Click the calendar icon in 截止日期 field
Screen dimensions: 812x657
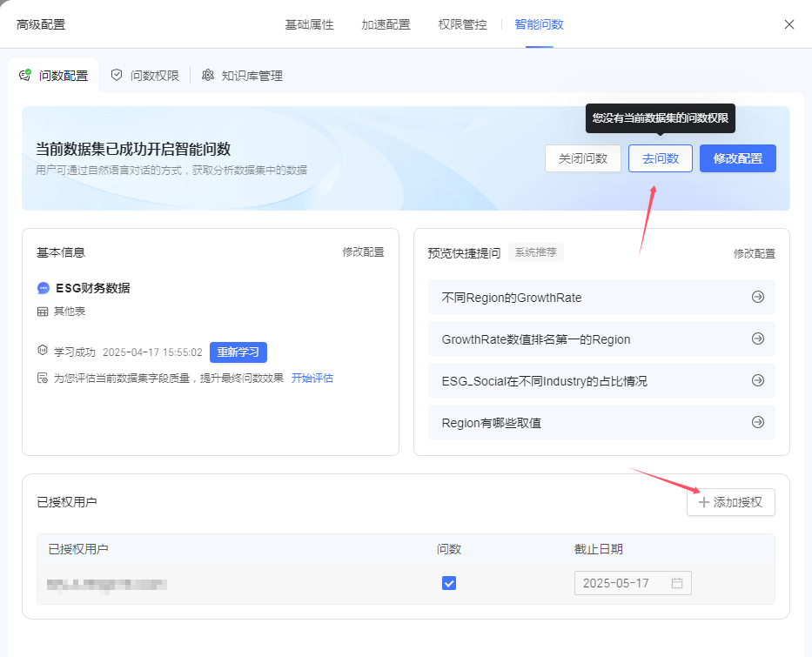[x=677, y=584]
